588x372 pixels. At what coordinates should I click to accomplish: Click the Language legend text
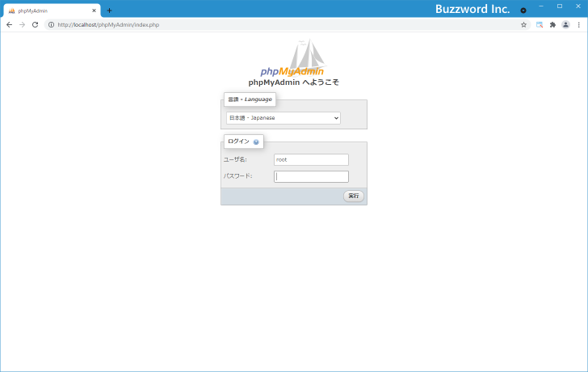(250, 99)
